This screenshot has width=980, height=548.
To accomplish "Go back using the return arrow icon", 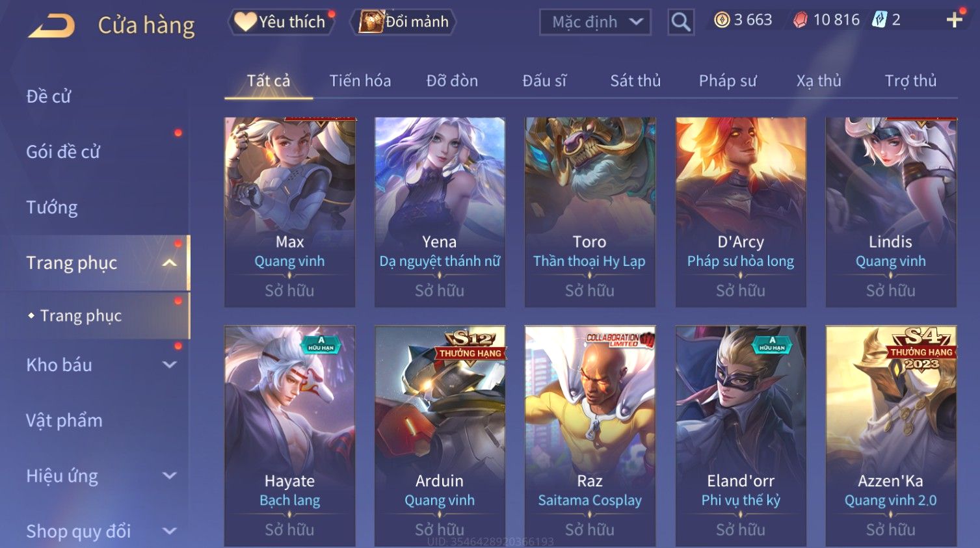I will (52, 25).
